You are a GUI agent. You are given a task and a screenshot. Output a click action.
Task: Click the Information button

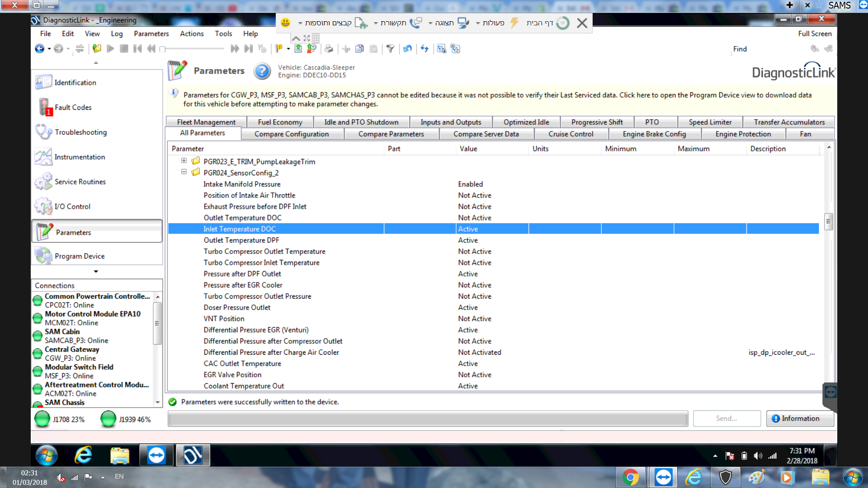coord(795,418)
